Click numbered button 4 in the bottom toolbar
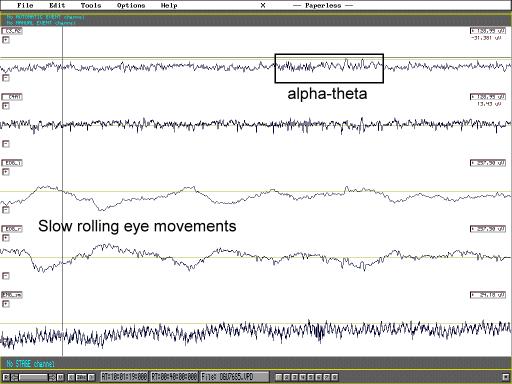The width and height of the screenshot is (512, 384). coord(303,377)
